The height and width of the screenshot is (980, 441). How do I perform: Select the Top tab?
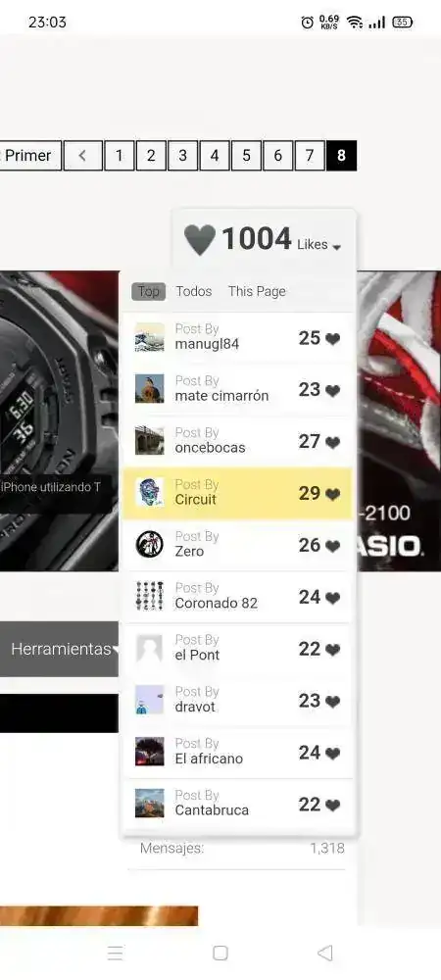coord(149,291)
